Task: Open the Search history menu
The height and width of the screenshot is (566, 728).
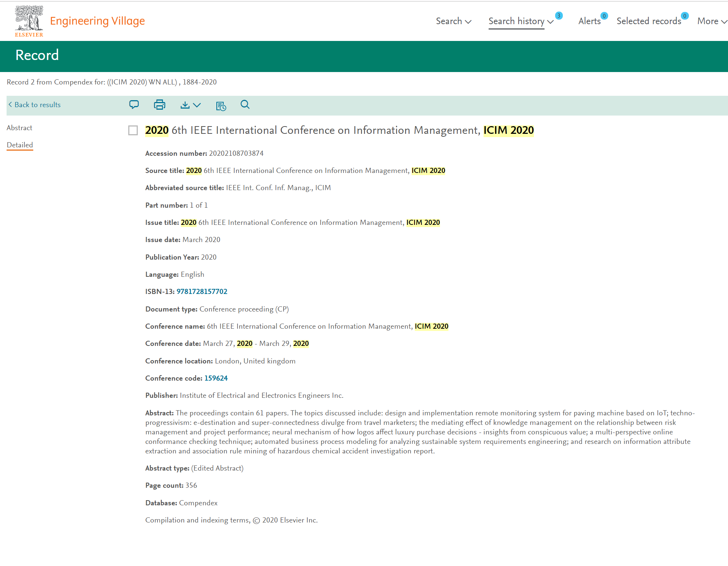Action: (516, 21)
